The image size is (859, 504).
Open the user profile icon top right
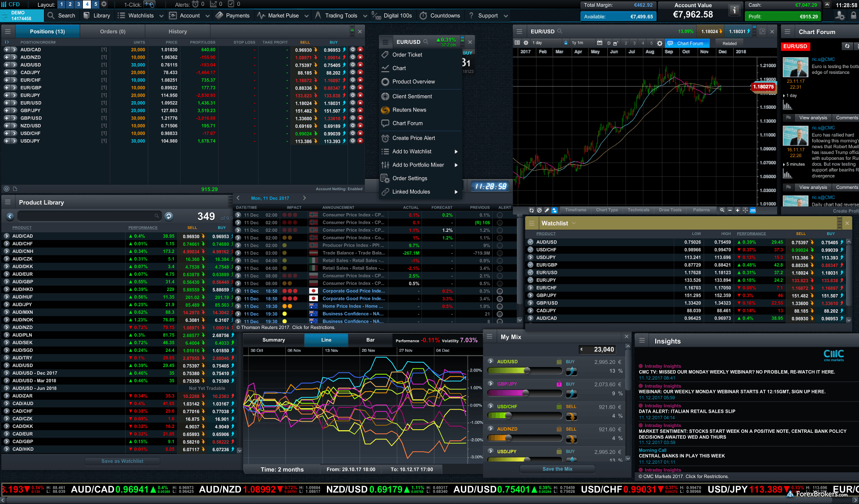[x=840, y=16]
